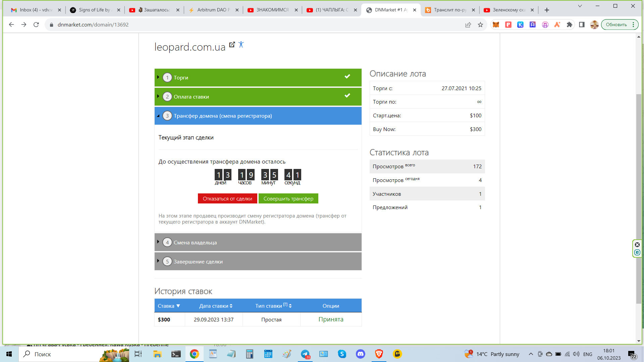
Task: Open volume control in system tray
Action: tap(576, 354)
